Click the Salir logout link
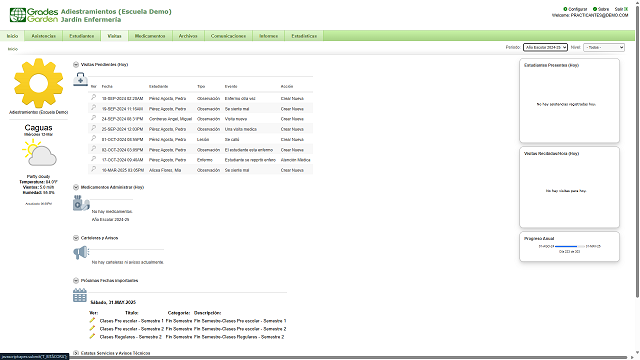Screen dimensions: 640x360 pos(619,9)
